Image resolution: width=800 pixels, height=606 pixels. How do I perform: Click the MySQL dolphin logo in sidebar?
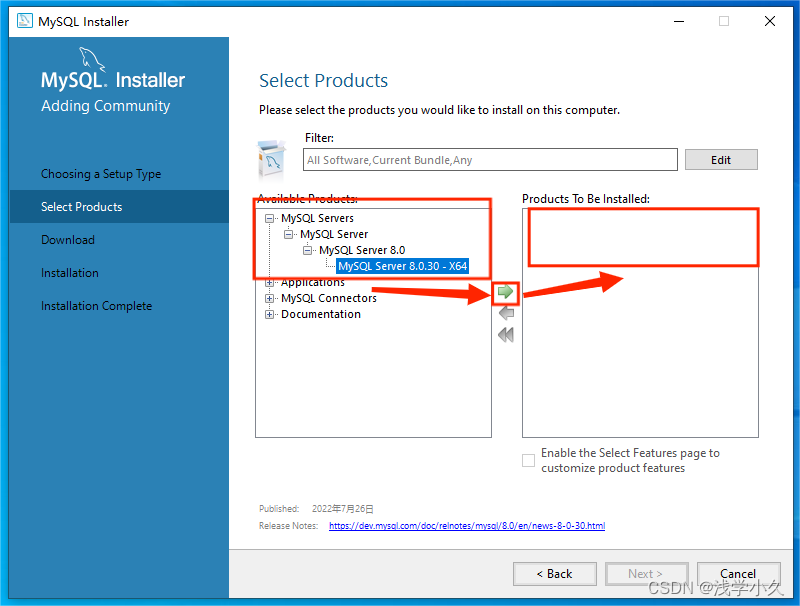(92, 59)
